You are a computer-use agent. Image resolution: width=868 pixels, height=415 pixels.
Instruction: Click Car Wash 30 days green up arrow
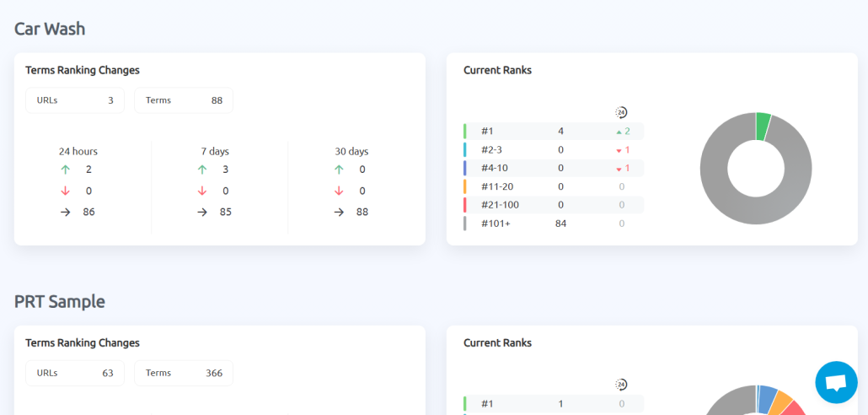pyautogui.click(x=339, y=170)
